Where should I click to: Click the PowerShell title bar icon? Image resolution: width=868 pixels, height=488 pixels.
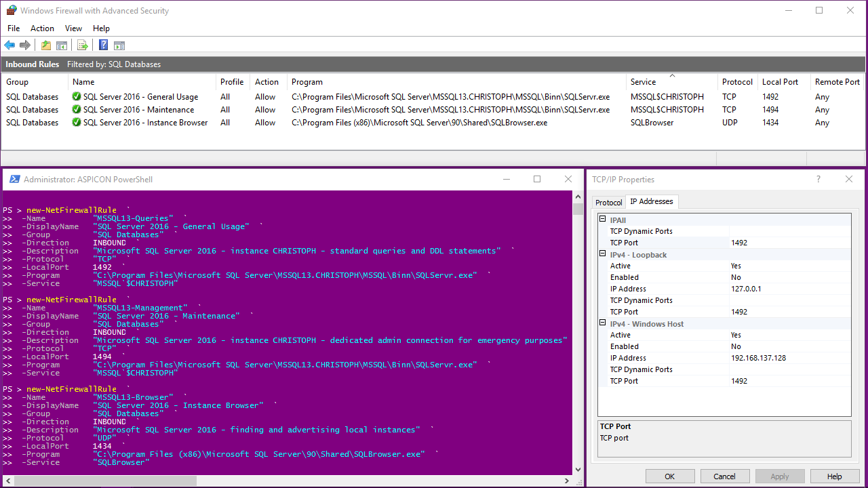(14, 180)
